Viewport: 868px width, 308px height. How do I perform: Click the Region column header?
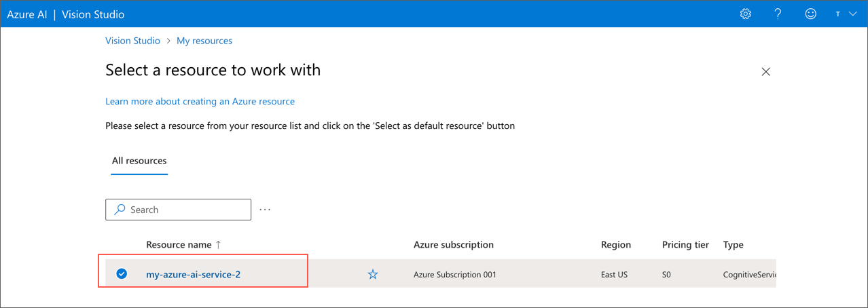pyautogui.click(x=616, y=244)
